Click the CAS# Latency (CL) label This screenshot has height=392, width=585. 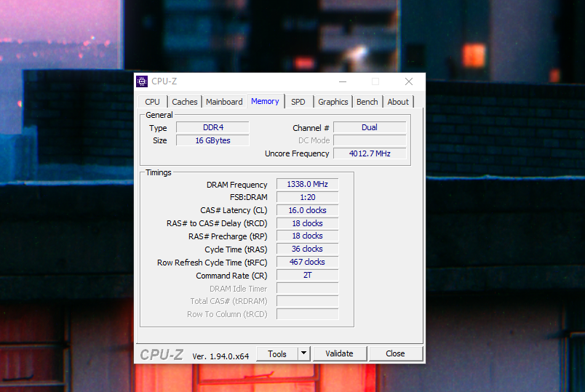click(234, 210)
